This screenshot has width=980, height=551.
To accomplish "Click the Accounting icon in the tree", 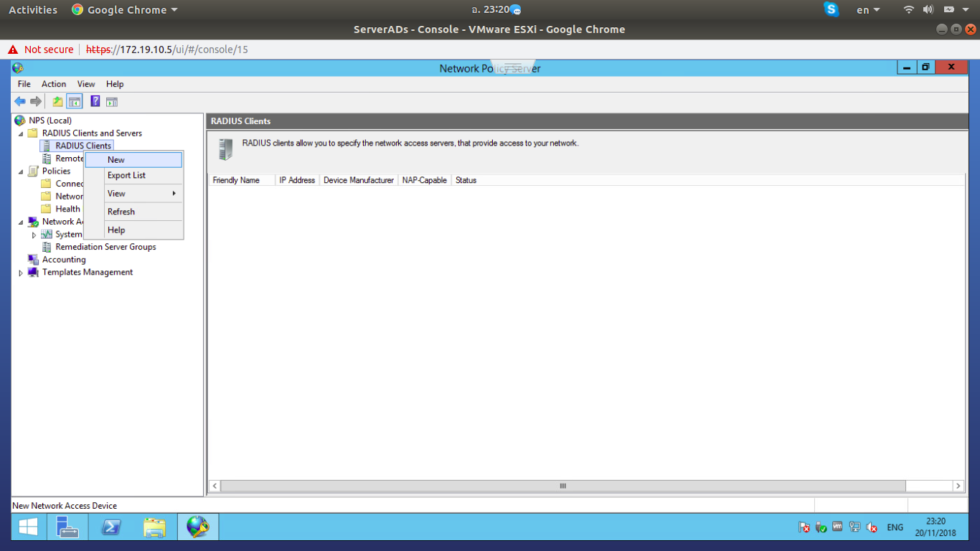I will click(x=33, y=260).
